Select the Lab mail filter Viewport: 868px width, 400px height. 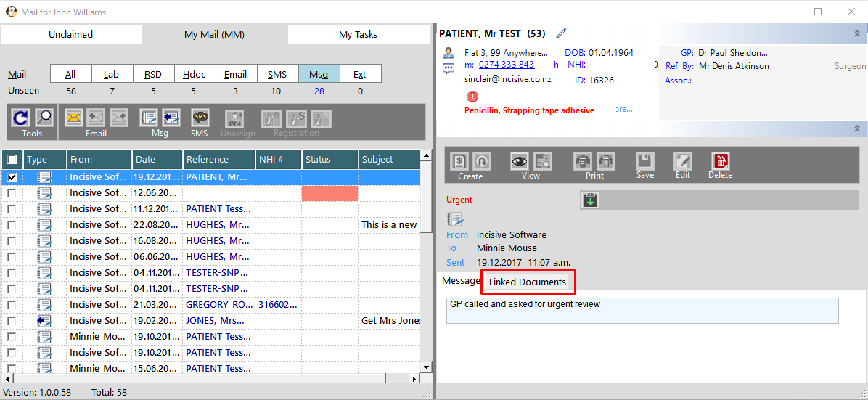[x=111, y=74]
